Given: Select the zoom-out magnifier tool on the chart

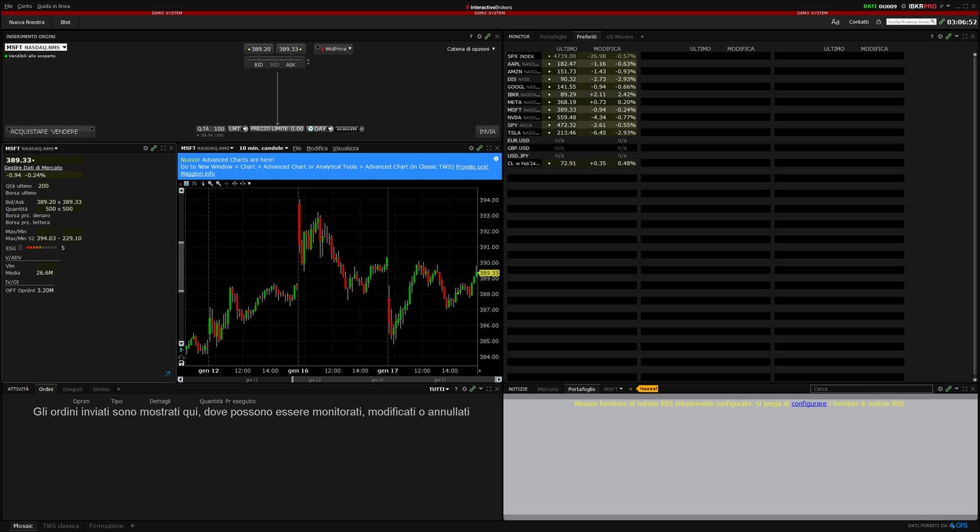Looking at the screenshot, I should click(x=219, y=184).
